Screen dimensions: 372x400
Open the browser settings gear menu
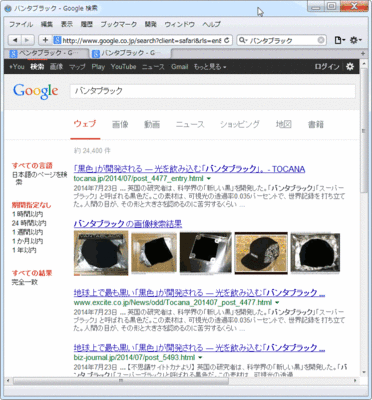click(355, 40)
